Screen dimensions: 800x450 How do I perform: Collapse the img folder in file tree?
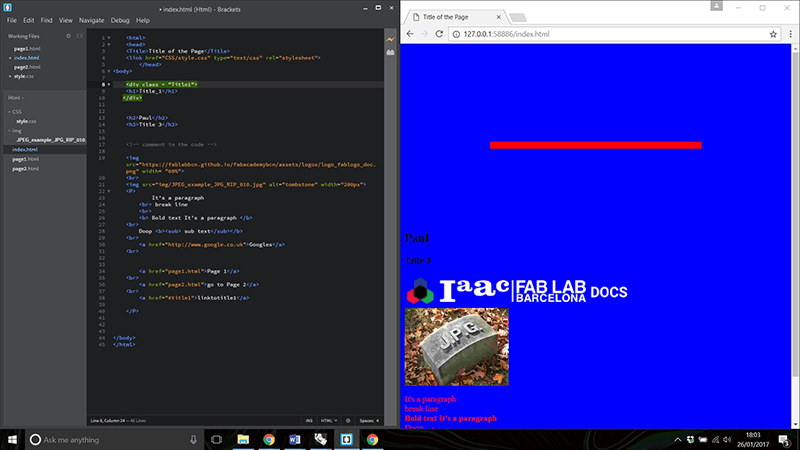click(9, 131)
